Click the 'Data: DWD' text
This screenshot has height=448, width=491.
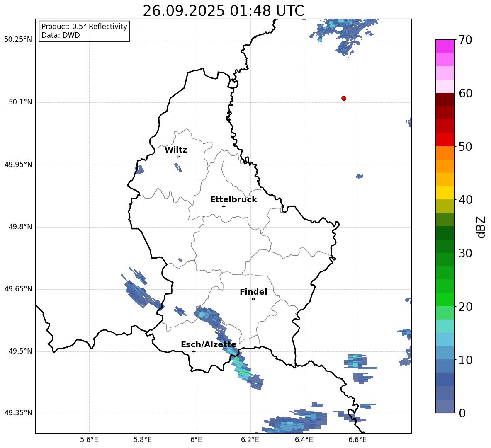point(61,35)
